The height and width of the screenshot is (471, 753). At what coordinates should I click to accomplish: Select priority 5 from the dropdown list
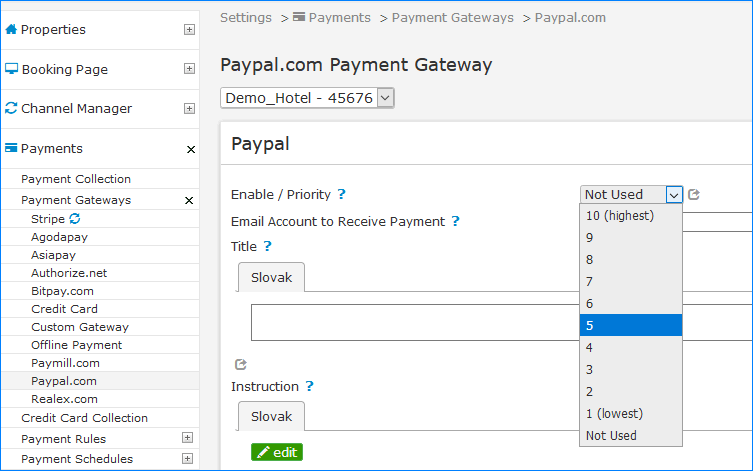[630, 325]
